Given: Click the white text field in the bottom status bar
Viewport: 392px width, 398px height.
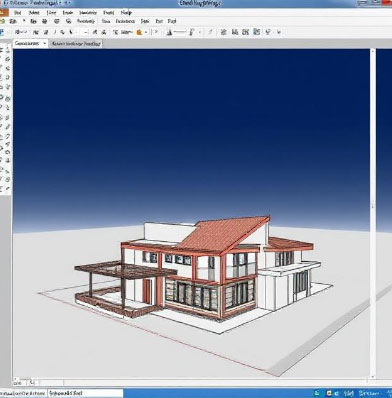Looking at the screenshot, I should [x=85, y=393].
